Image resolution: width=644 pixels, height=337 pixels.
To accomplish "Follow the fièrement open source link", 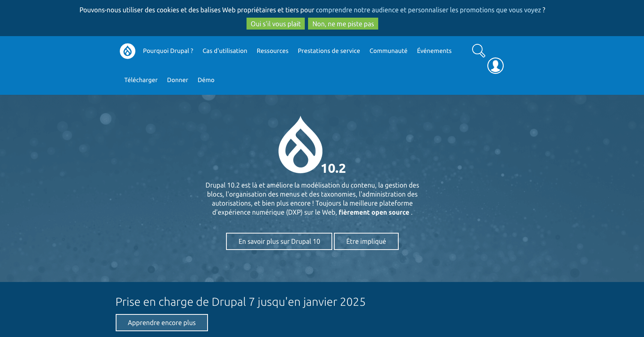I will (x=374, y=212).
